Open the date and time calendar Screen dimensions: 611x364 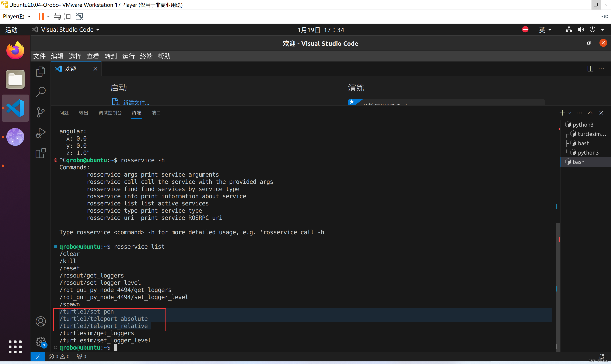tap(321, 30)
